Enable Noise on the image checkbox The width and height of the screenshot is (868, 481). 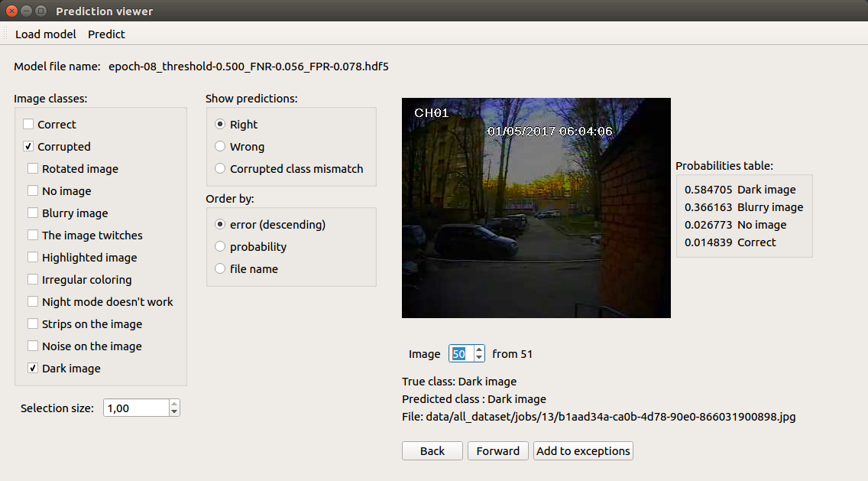pyautogui.click(x=33, y=346)
